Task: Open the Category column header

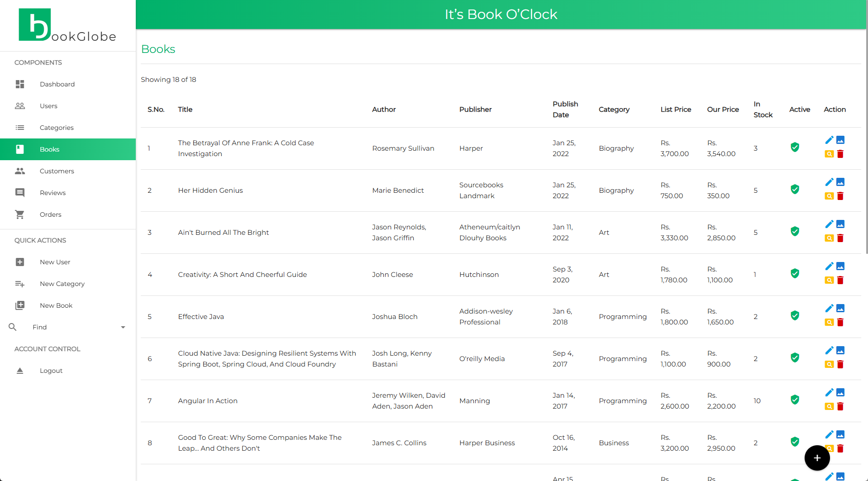Action: [x=614, y=109]
